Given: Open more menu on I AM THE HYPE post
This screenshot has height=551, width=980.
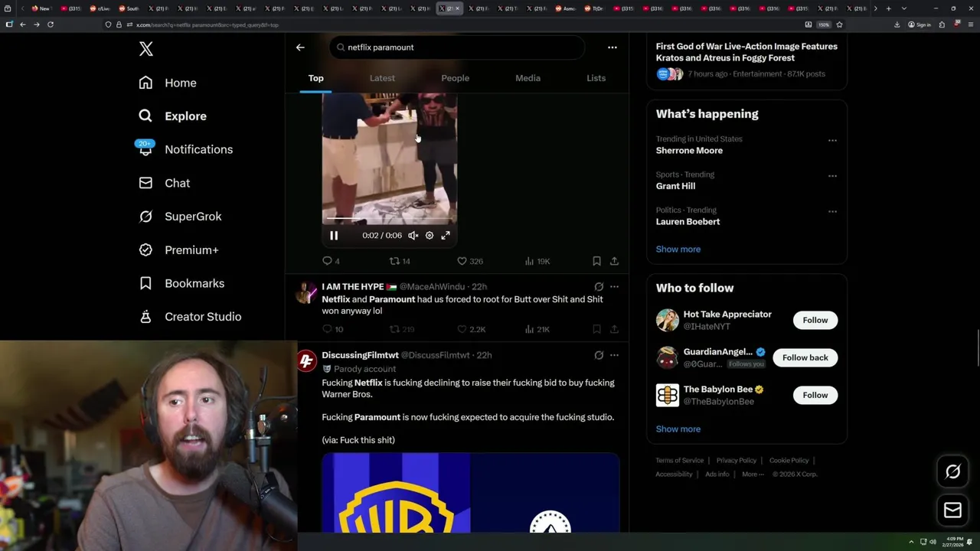Looking at the screenshot, I should (x=614, y=287).
